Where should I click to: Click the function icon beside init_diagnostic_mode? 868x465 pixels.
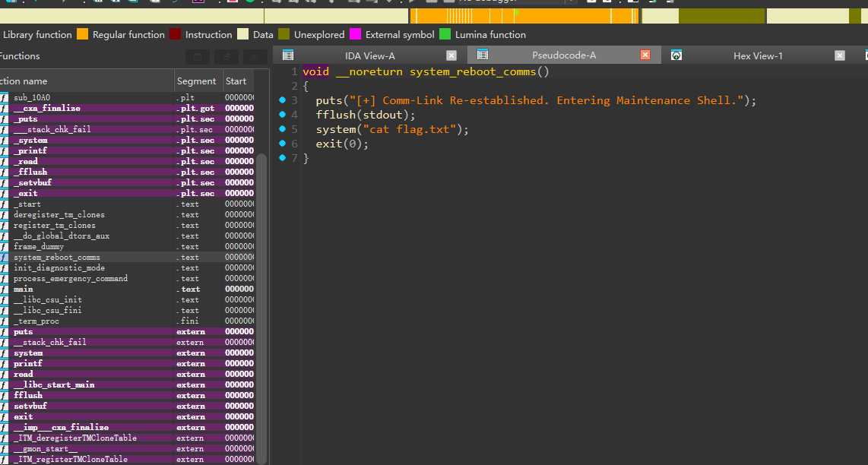(x=4, y=268)
